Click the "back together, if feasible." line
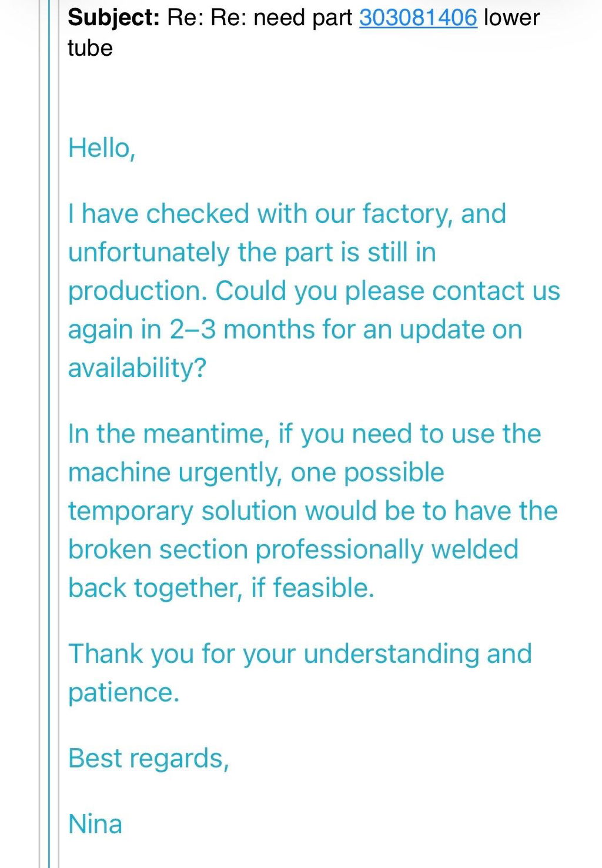The width and height of the screenshot is (602, 868). tap(221, 588)
